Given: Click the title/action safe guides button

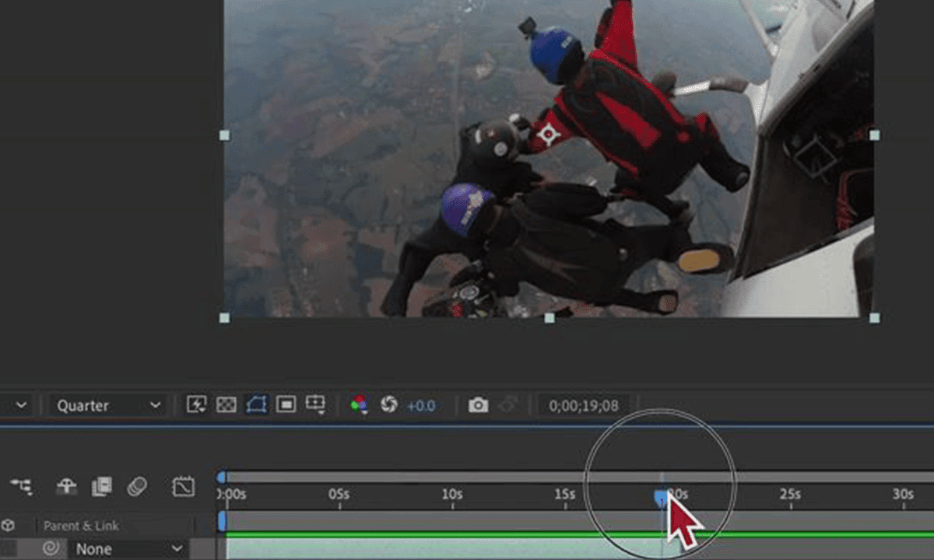Looking at the screenshot, I should click(315, 404).
